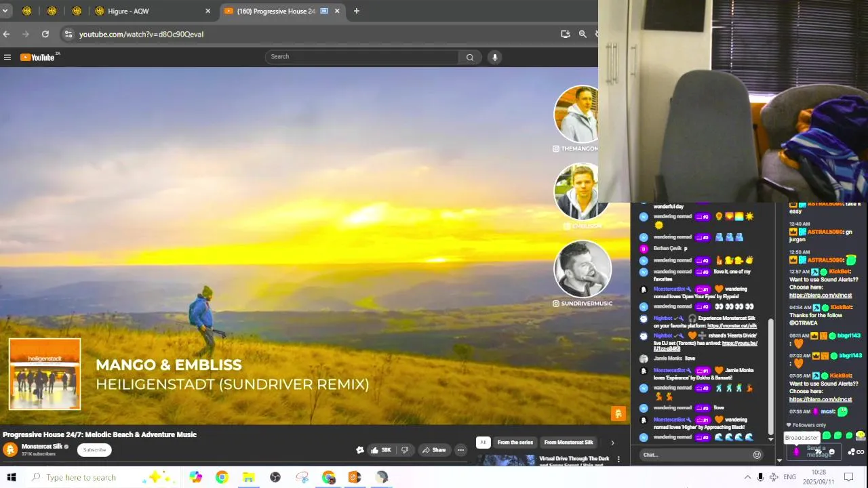868x488 pixels.
Task: Click the icon left of the like button
Action: (360, 450)
